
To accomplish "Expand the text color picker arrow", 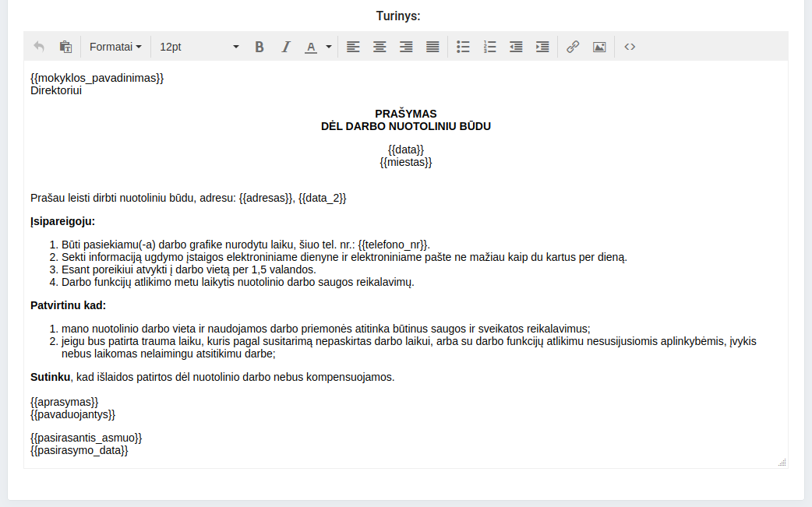I will pos(329,47).
